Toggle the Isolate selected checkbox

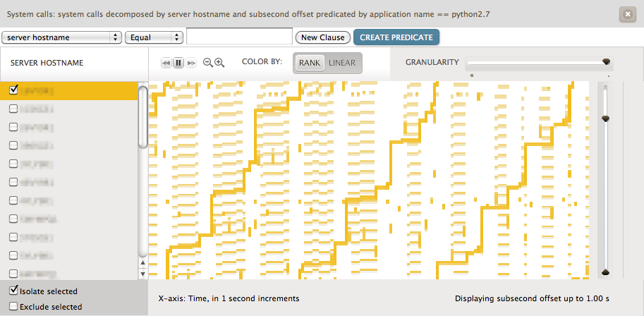pos(13,291)
